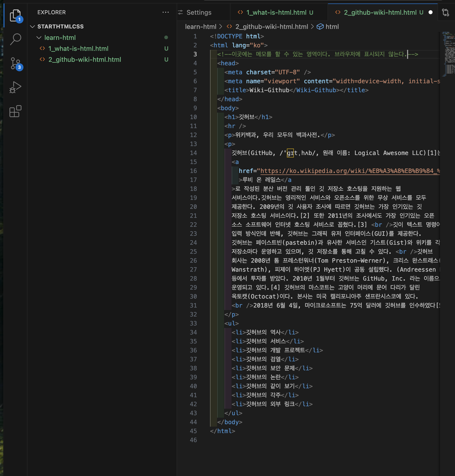Click the learn-html breadcrumb segment
The width and height of the screenshot is (455, 476).
[x=201, y=27]
